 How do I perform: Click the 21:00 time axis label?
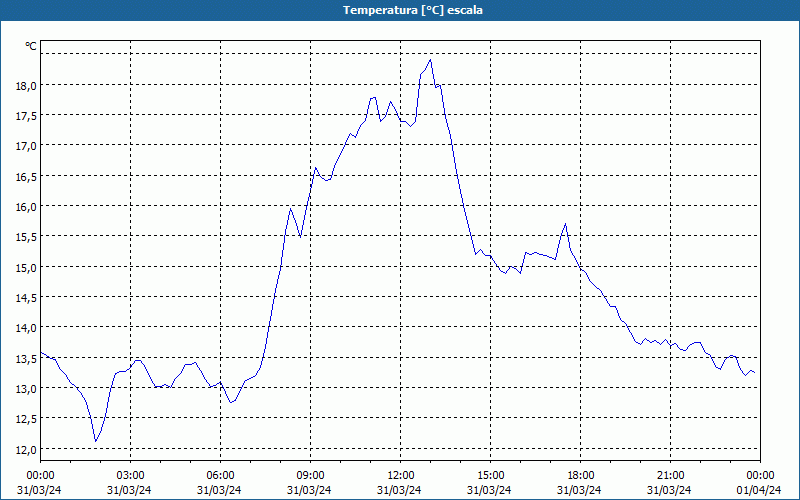click(669, 476)
